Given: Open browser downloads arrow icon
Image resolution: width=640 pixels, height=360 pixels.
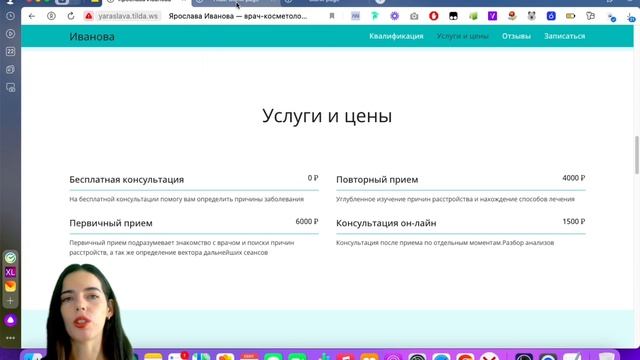Looking at the screenshot, I should click(632, 17).
